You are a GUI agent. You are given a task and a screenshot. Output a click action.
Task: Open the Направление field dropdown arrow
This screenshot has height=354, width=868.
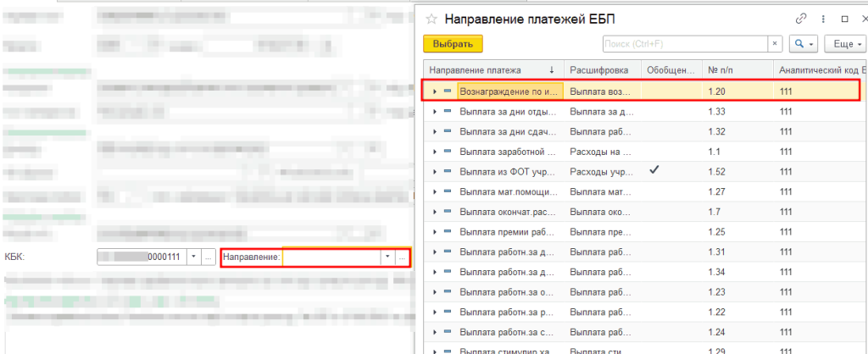coord(387,257)
